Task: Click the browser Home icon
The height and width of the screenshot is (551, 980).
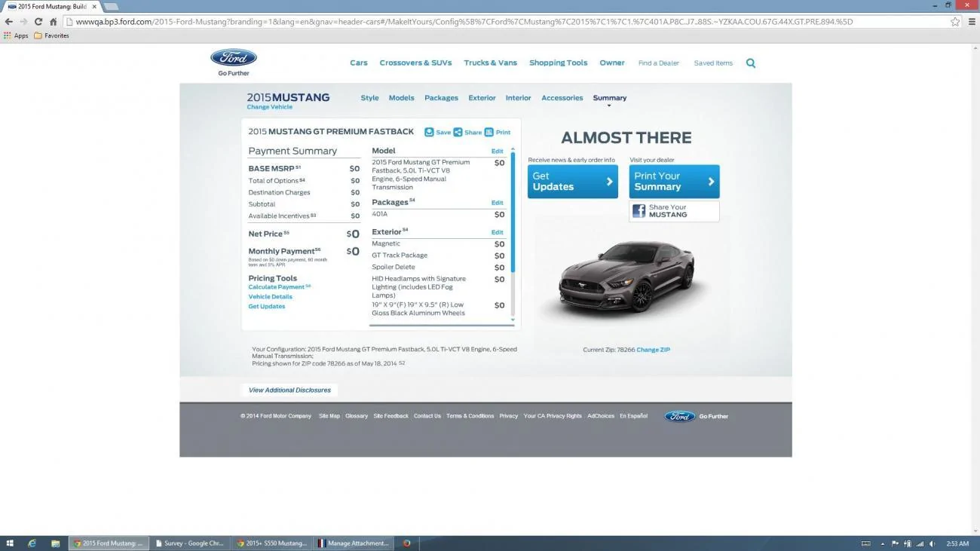Action: pos(53,22)
